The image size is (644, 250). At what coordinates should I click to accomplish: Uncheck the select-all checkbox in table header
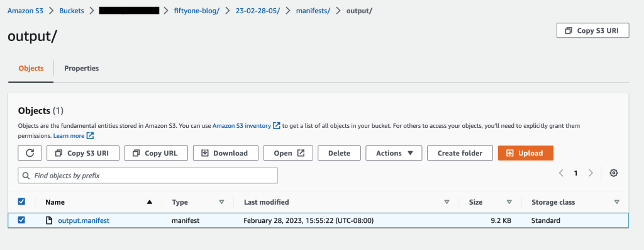(21, 202)
